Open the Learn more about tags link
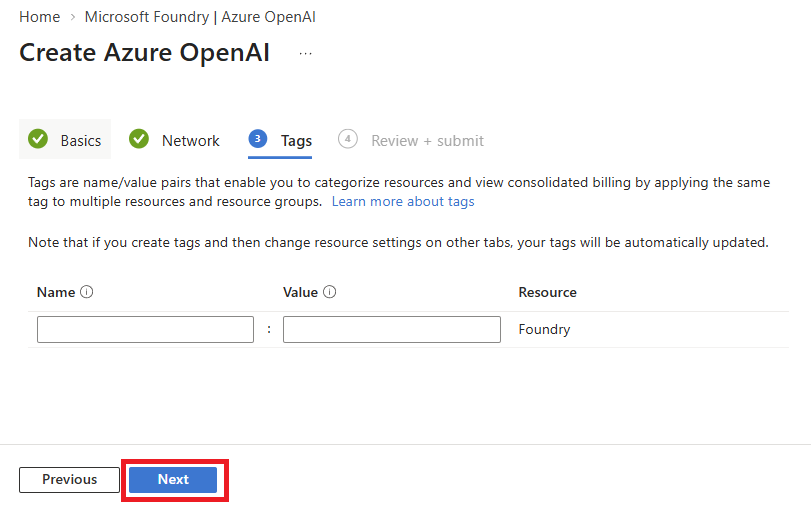Viewport: 811px width, 509px height. (403, 201)
